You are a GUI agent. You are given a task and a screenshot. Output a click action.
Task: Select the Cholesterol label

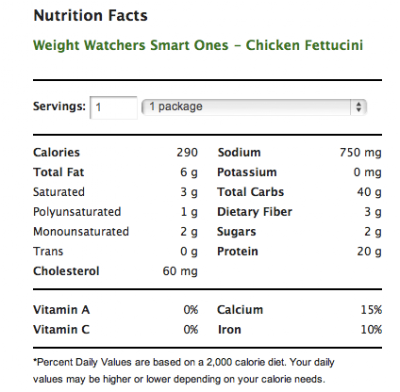coord(66,271)
